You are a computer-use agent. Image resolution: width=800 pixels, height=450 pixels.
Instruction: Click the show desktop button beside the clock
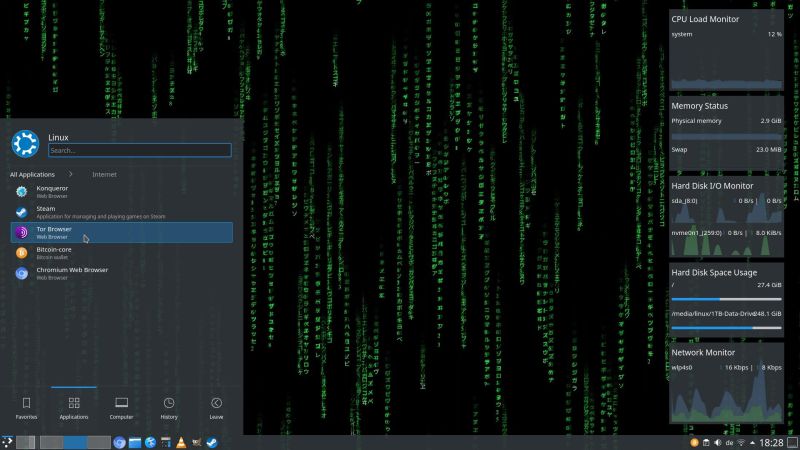[792, 443]
